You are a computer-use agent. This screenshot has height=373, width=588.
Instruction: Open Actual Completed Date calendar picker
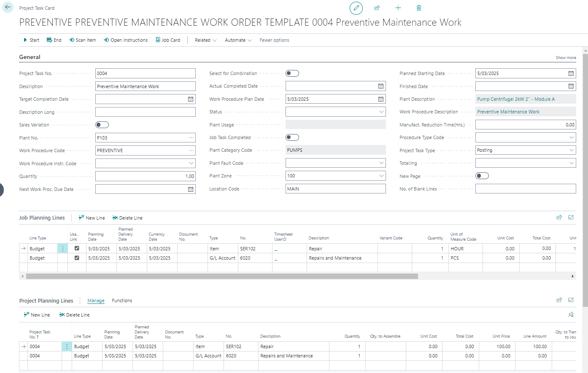tap(381, 86)
